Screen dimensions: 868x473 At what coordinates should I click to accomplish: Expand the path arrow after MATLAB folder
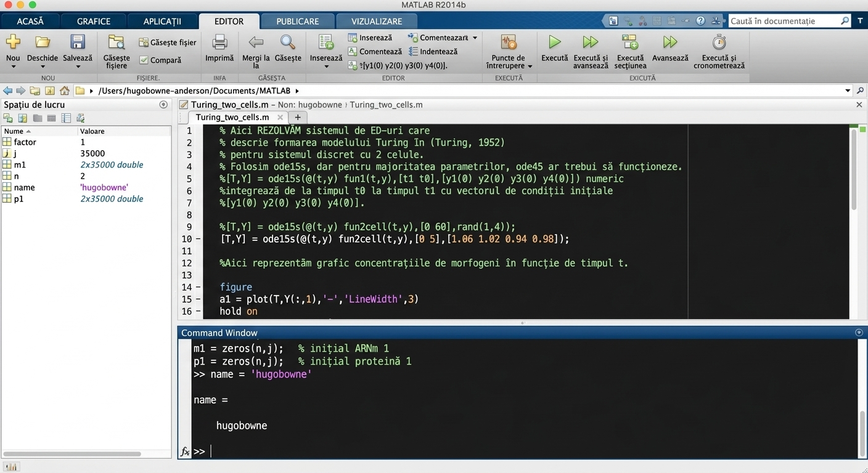point(297,91)
